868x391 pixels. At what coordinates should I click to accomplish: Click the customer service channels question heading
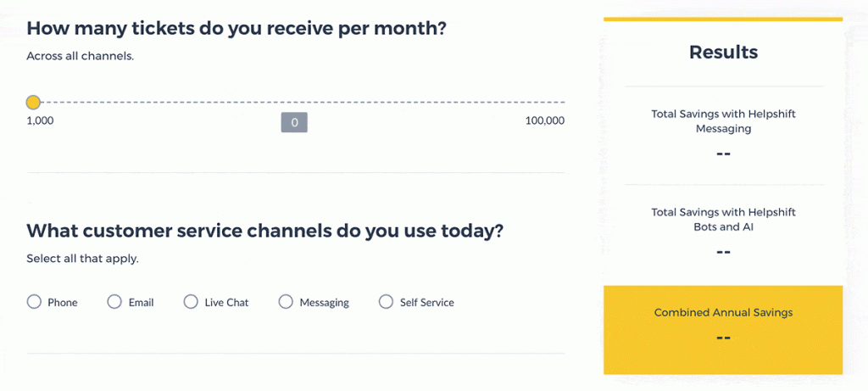264,231
